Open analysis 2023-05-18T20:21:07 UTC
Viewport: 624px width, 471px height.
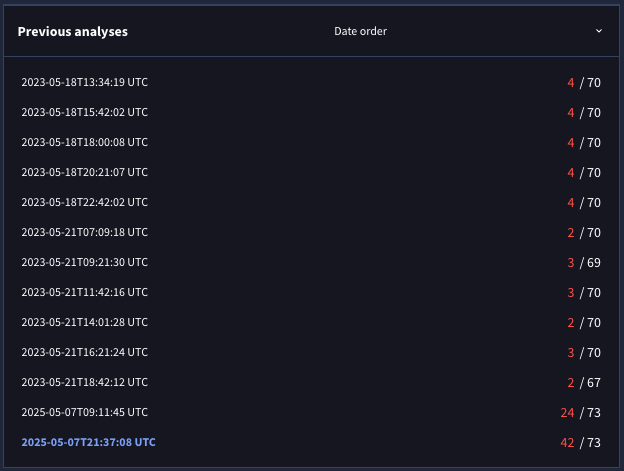(x=84, y=172)
